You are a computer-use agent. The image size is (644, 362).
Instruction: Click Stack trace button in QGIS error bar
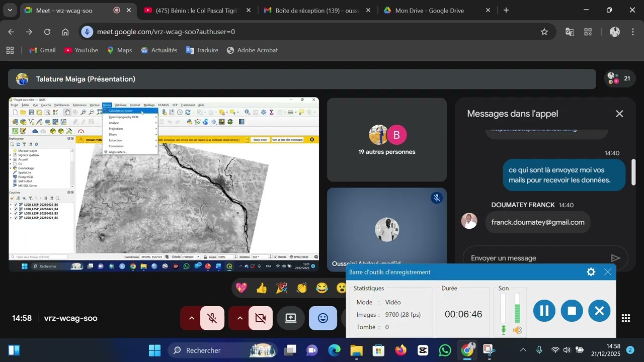[x=260, y=139]
